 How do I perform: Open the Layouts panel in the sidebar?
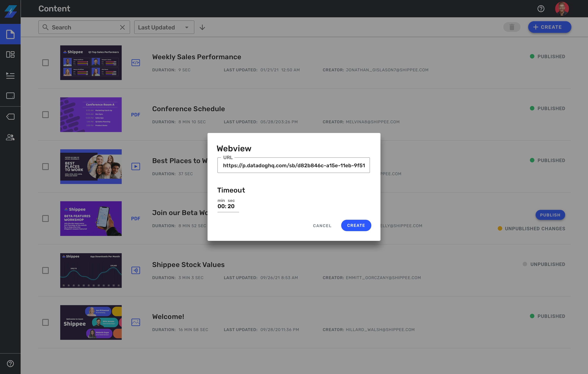tap(10, 55)
